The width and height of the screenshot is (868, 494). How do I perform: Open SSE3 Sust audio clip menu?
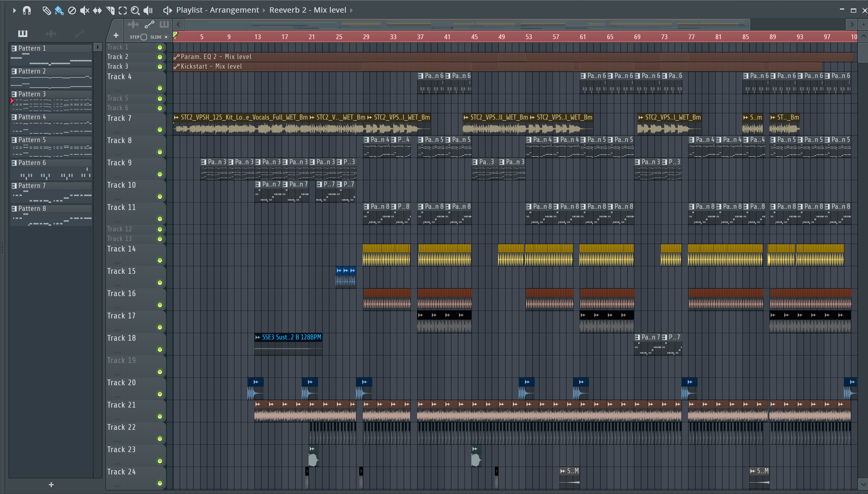click(x=258, y=337)
